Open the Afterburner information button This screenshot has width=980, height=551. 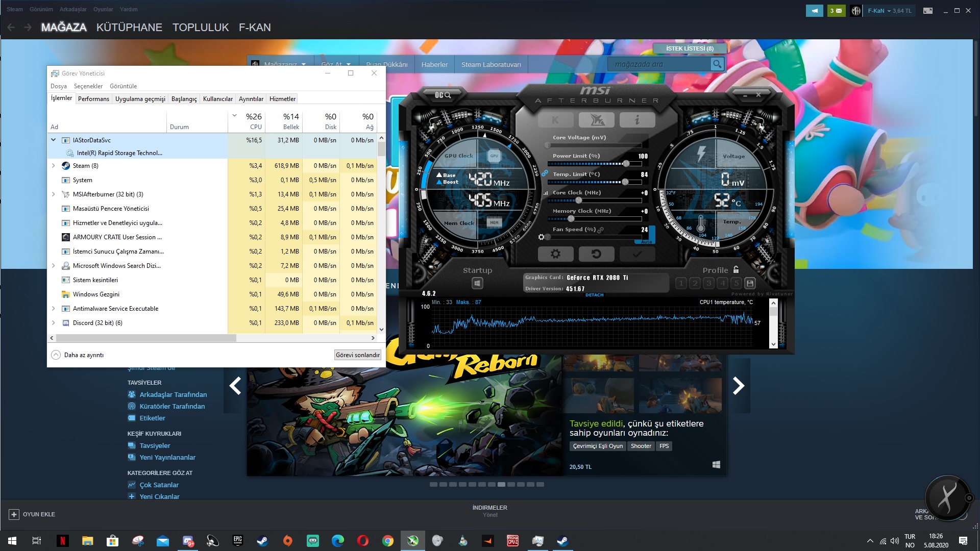pos(637,120)
